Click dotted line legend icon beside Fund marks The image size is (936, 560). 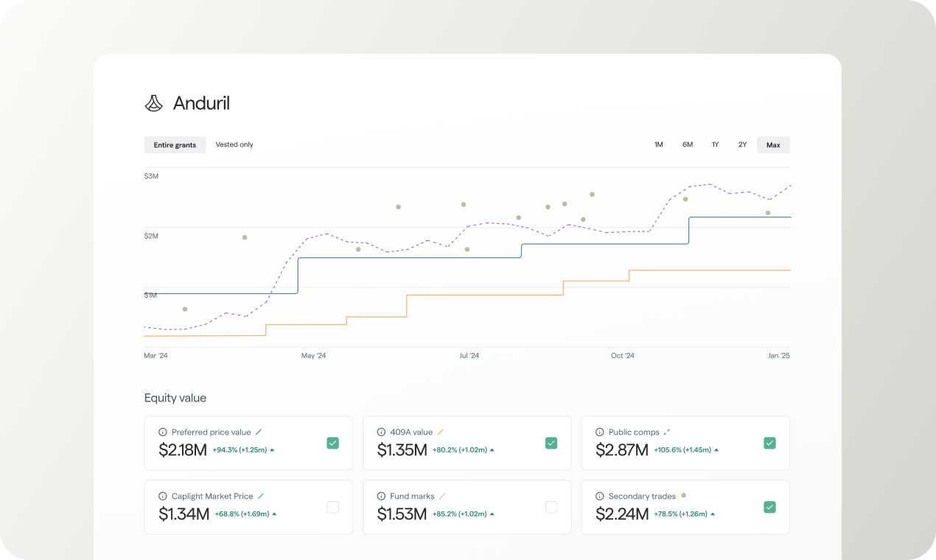[x=442, y=497]
